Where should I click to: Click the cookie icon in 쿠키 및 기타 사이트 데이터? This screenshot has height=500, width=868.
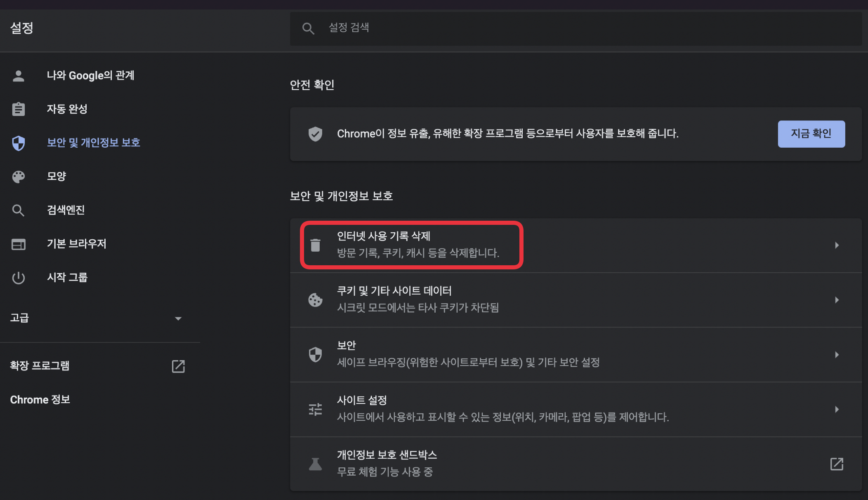315,300
